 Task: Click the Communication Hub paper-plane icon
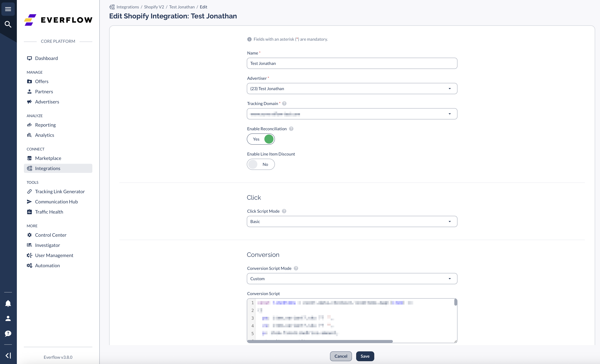(x=29, y=202)
